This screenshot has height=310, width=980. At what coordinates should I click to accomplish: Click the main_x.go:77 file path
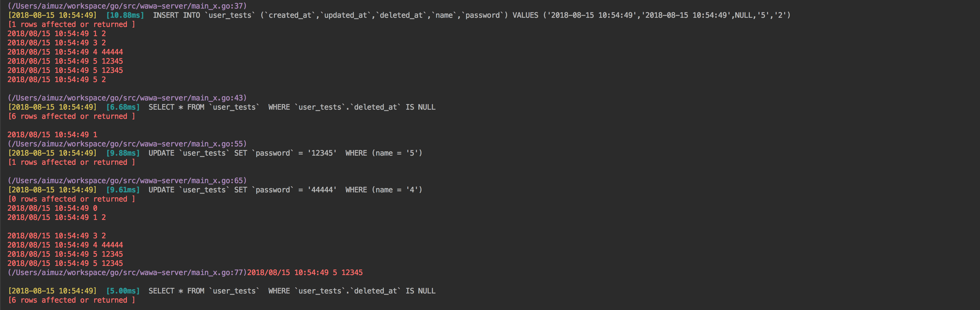[x=127, y=273]
